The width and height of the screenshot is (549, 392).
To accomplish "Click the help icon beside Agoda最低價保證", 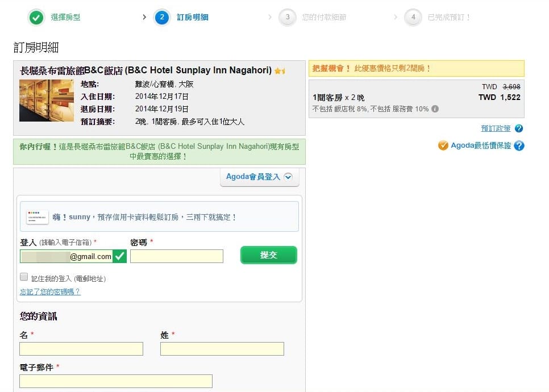I will click(519, 146).
